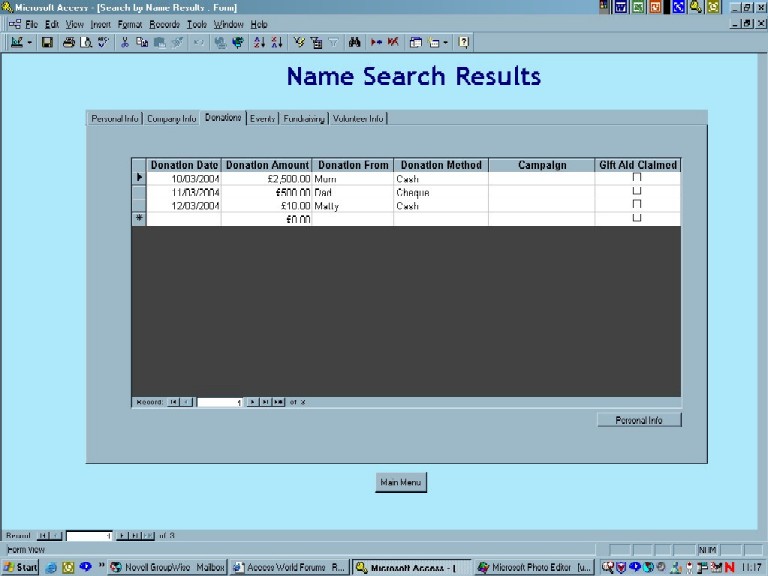Go to the next record in the main form navigator

(122, 536)
